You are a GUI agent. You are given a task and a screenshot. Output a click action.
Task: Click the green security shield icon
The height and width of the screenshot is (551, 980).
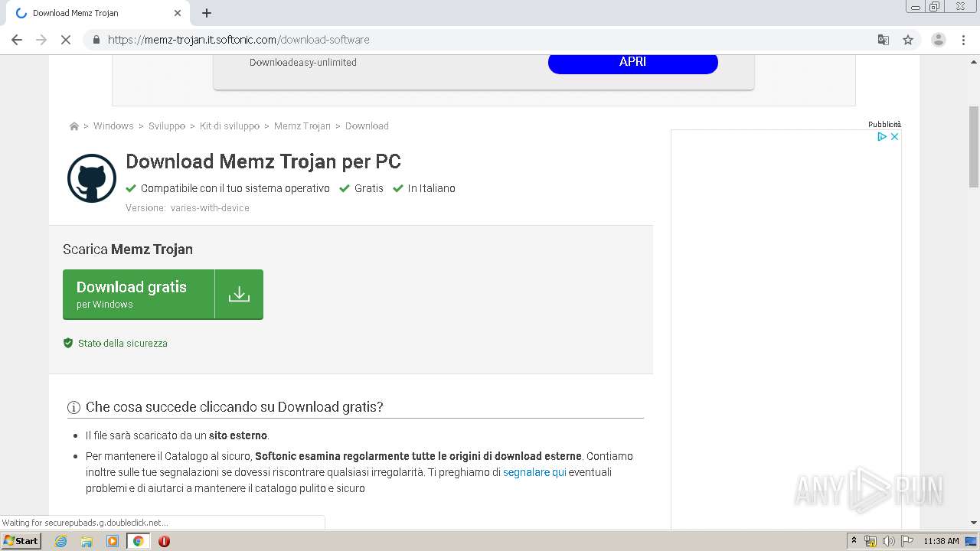point(68,343)
